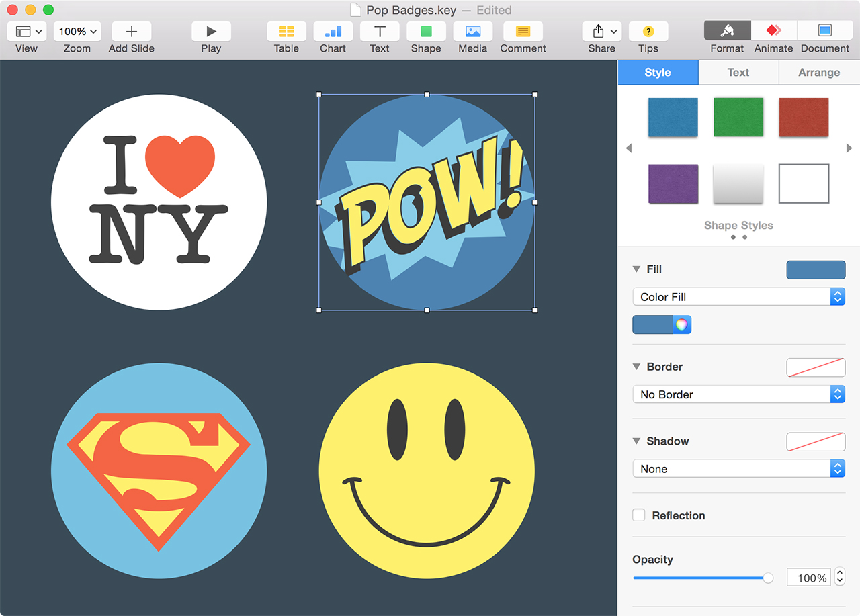This screenshot has width=860, height=616.
Task: Open the View toolbar menu
Action: (x=27, y=32)
